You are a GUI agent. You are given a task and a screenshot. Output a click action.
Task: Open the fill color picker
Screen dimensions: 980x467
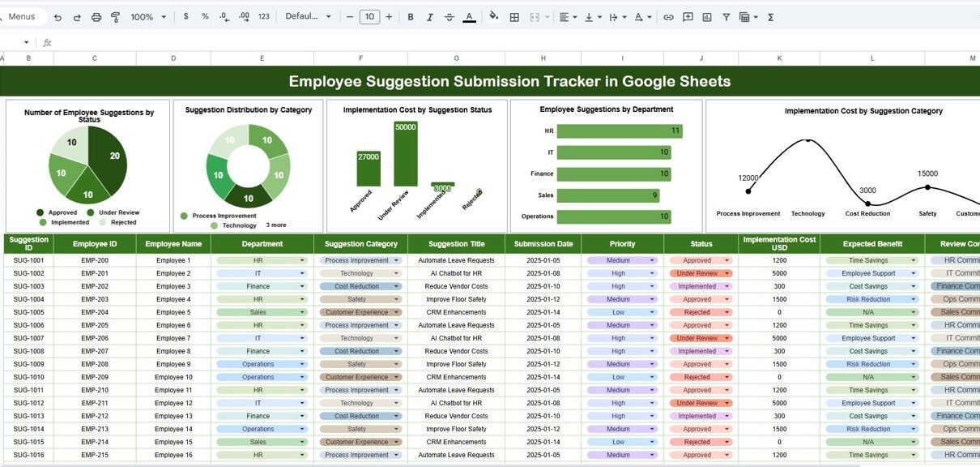click(493, 17)
